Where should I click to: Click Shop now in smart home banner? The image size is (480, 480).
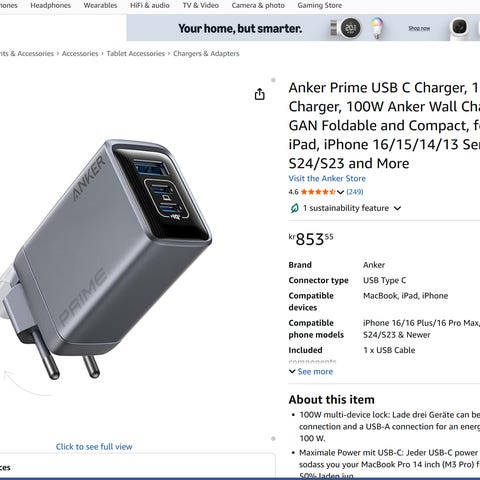tap(419, 28)
